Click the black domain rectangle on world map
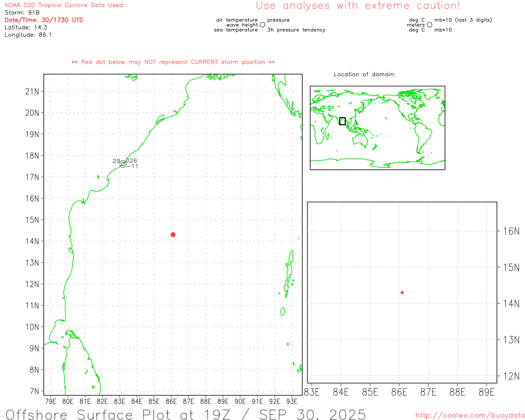Screen dimensions: 525x420 tap(342, 121)
